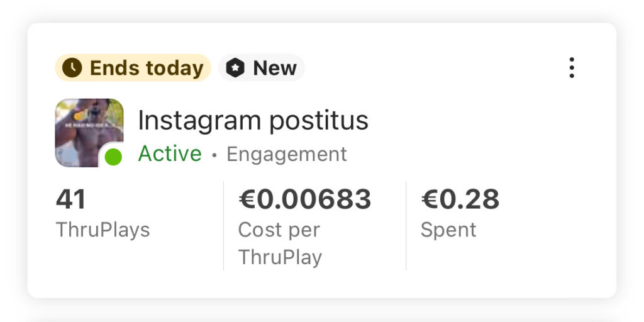Image resolution: width=644 pixels, height=322 pixels.
Task: Open the three-dot more options menu
Action: pyautogui.click(x=571, y=68)
